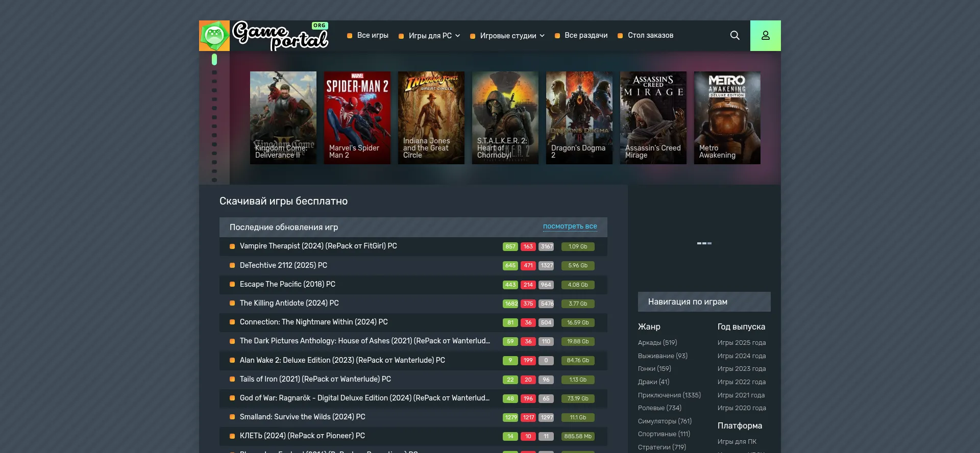980x453 pixels.
Task: Open Vampire Therapist (2024) game entry
Action: [x=318, y=246]
